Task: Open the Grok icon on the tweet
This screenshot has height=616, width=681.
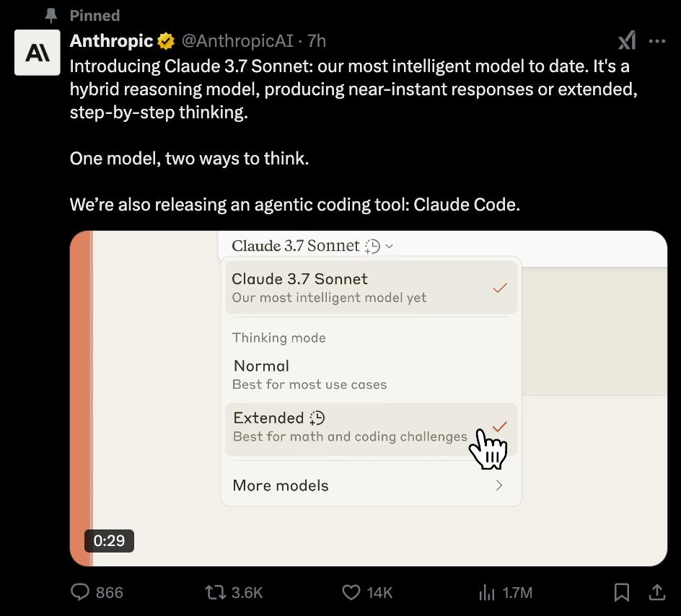Action: pos(627,41)
